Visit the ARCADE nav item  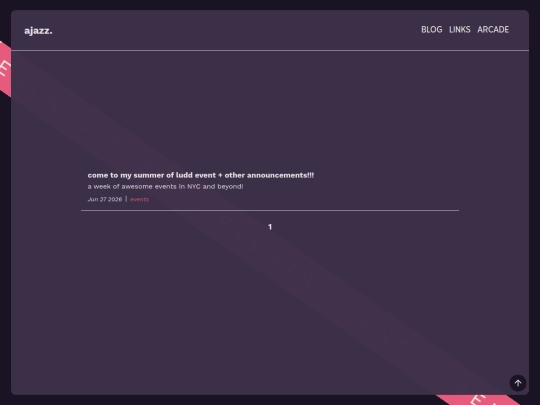[x=493, y=30]
